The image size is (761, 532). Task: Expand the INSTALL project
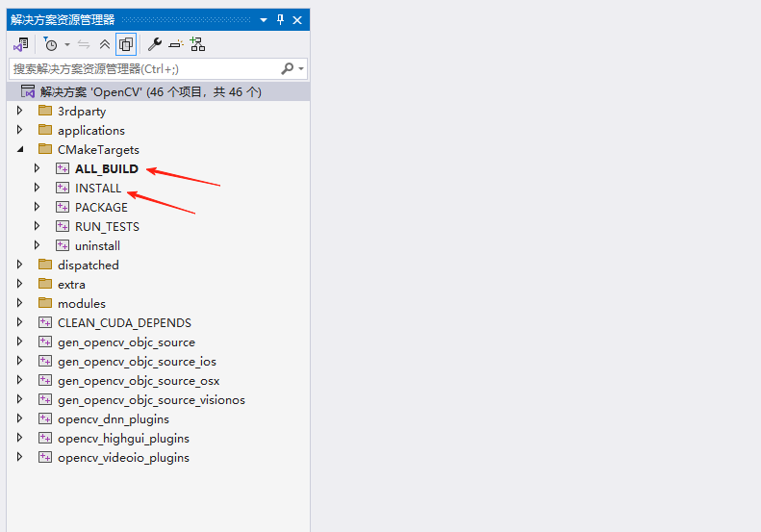[x=37, y=188]
